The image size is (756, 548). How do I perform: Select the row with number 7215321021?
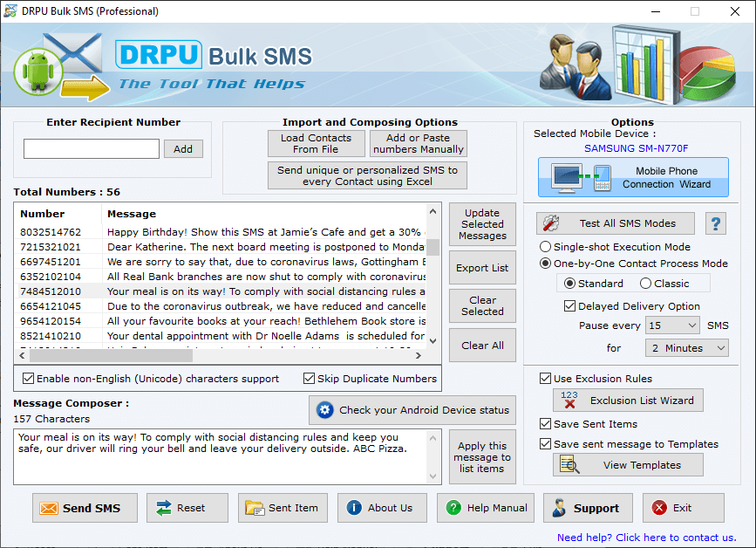pyautogui.click(x=221, y=247)
